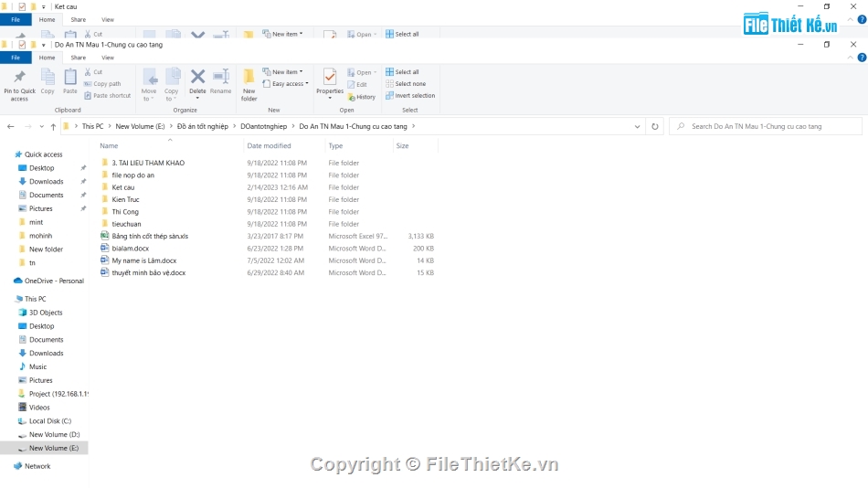Click Select none in ribbon
Screen dimensions: 868x488
pos(406,84)
